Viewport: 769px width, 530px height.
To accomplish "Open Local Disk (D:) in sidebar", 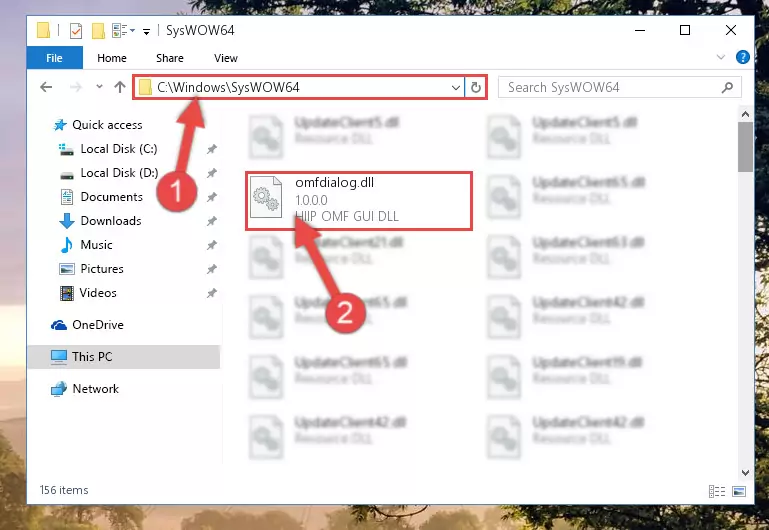I will coord(119,173).
